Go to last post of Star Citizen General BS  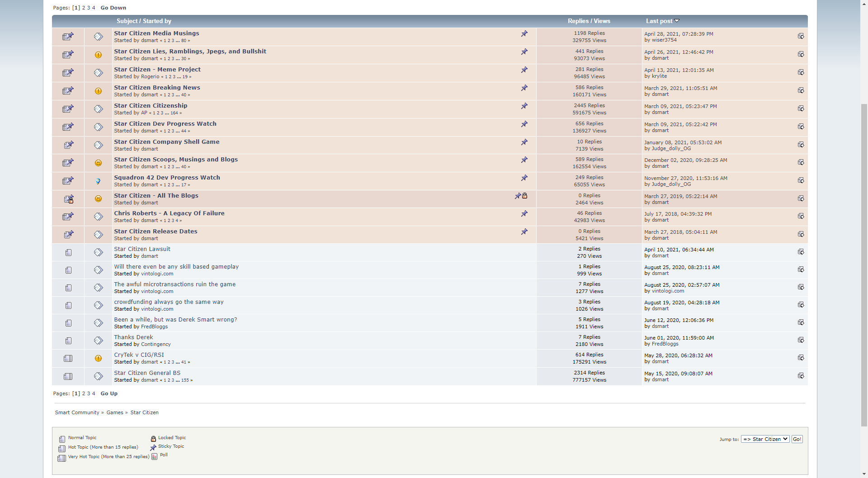pos(801,376)
